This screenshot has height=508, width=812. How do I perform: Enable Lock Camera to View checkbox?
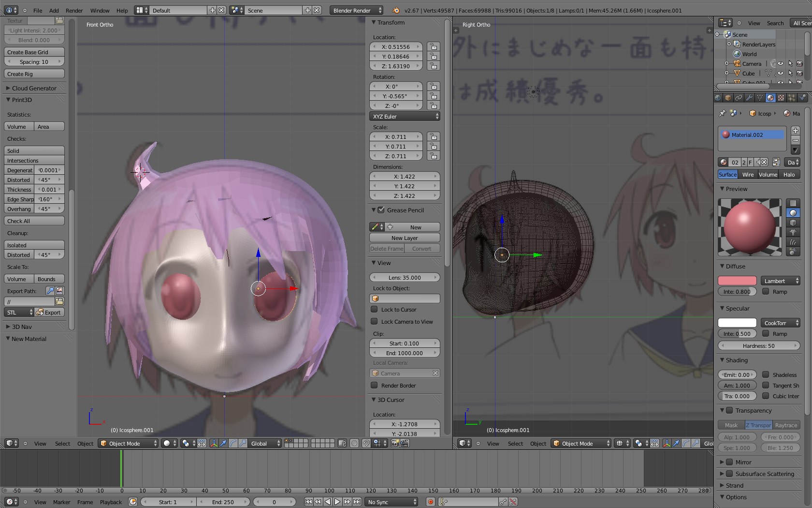pos(374,321)
